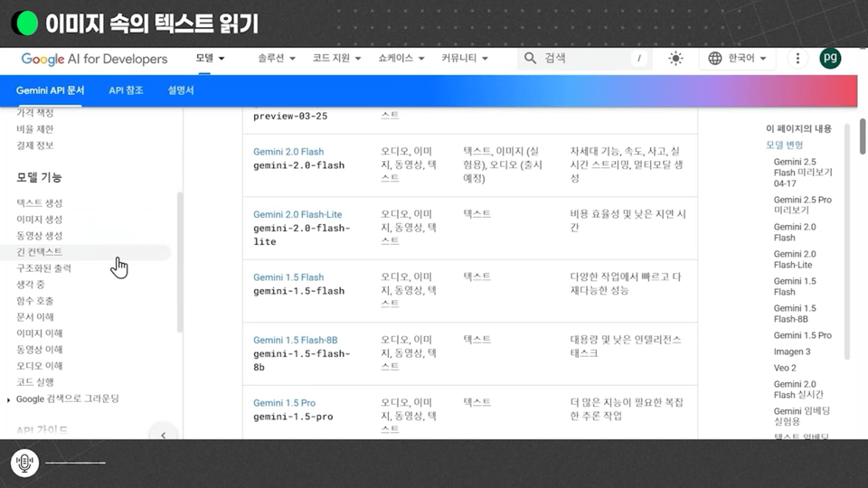Open the Gemini 1.5 Flash model link
This screenshot has height=488, width=868.
288,277
